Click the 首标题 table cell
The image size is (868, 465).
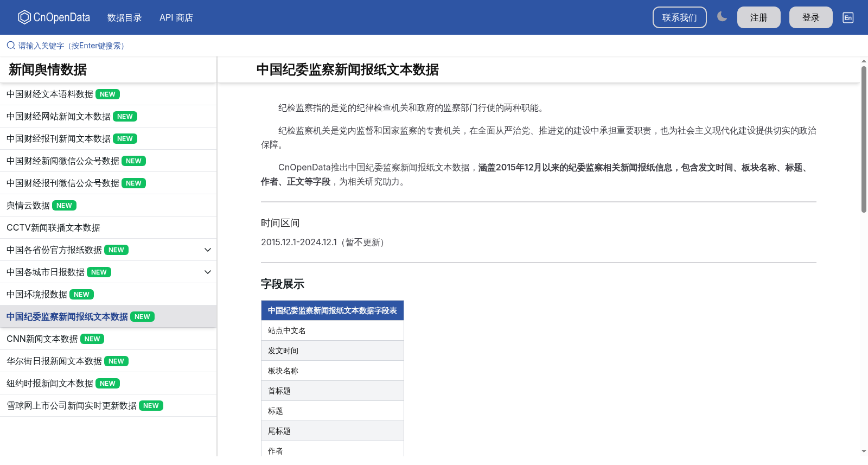[x=333, y=391]
